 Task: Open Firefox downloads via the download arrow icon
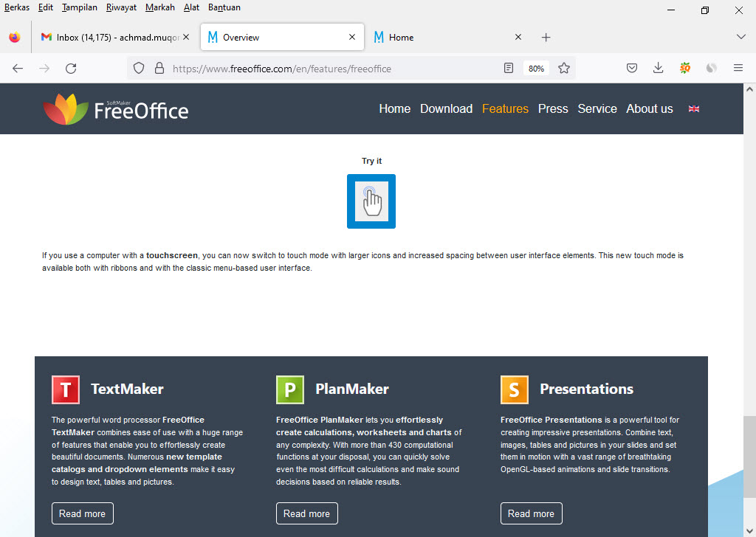pyautogui.click(x=658, y=68)
